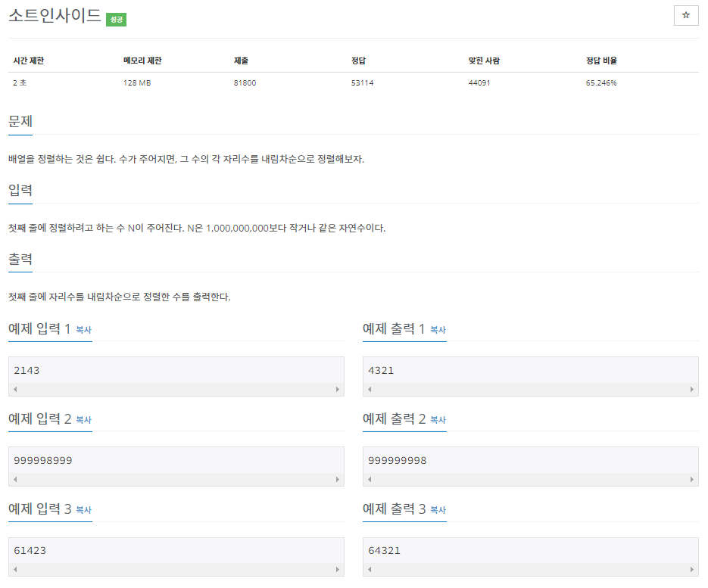Click the submission count 81800
708x588 pixels.
tap(245, 83)
